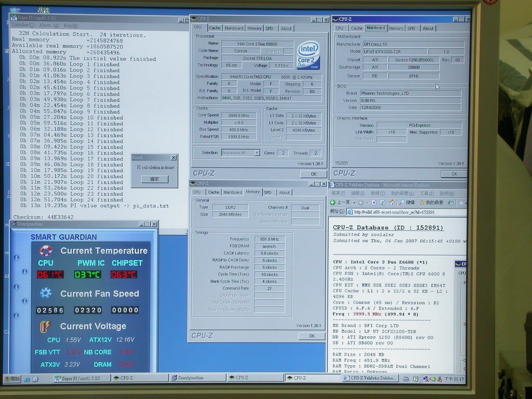
Task: Open the Forward button history dropdown arrow
Action: coord(367,203)
